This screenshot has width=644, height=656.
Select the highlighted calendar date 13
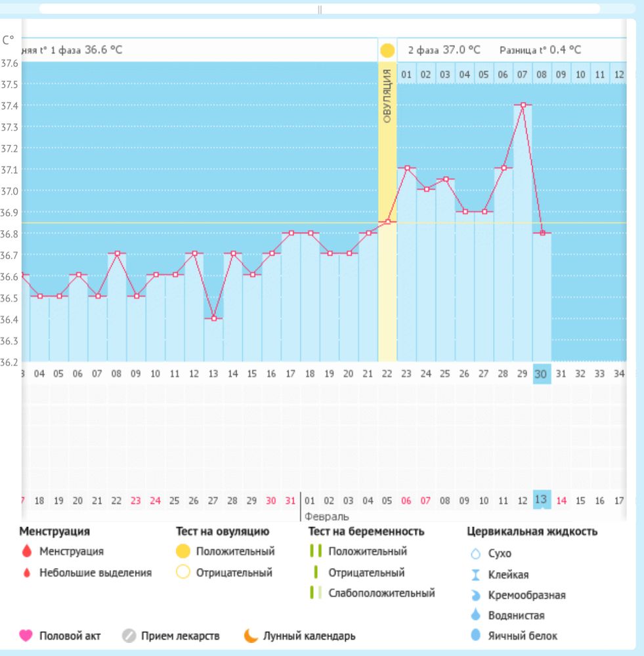pyautogui.click(x=542, y=500)
